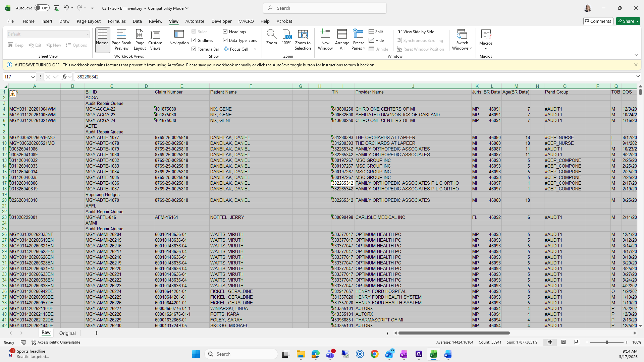Click the Page Layout view status bar icon
The image size is (644, 362).
coord(563,342)
